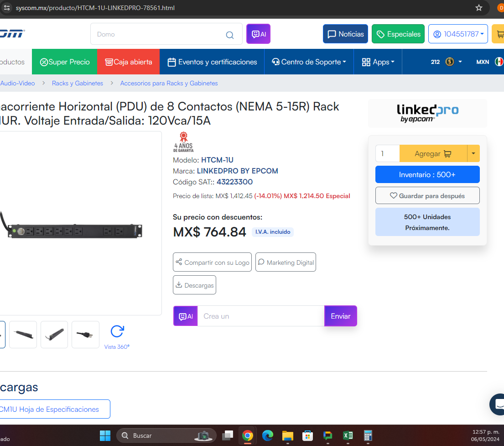Image resolution: width=504 pixels, height=446 pixels.
Task: Click the browser address bar URL
Action: point(95,8)
